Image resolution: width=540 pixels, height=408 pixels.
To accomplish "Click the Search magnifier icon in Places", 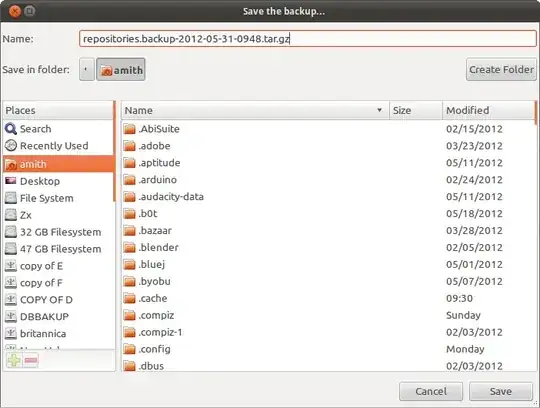I will click(11, 129).
